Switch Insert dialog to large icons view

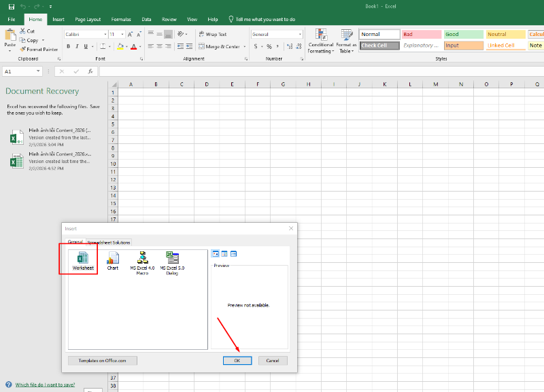215,254
